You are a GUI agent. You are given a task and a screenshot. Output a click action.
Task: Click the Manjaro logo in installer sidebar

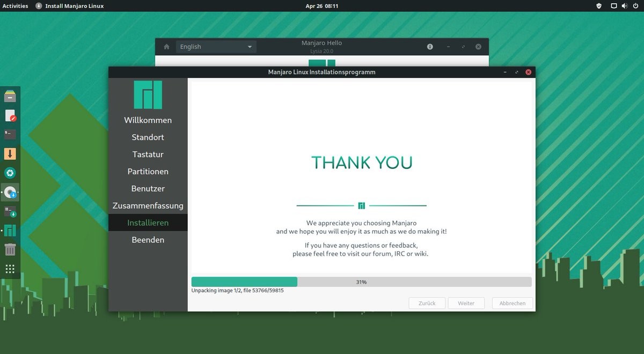pos(148,95)
